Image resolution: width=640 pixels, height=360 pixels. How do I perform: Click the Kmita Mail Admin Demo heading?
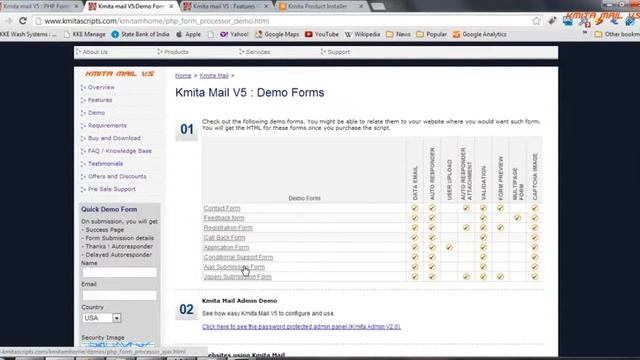coord(239,301)
